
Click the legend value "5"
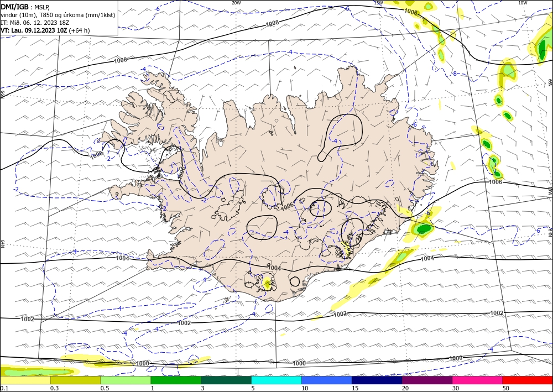click(x=253, y=388)
